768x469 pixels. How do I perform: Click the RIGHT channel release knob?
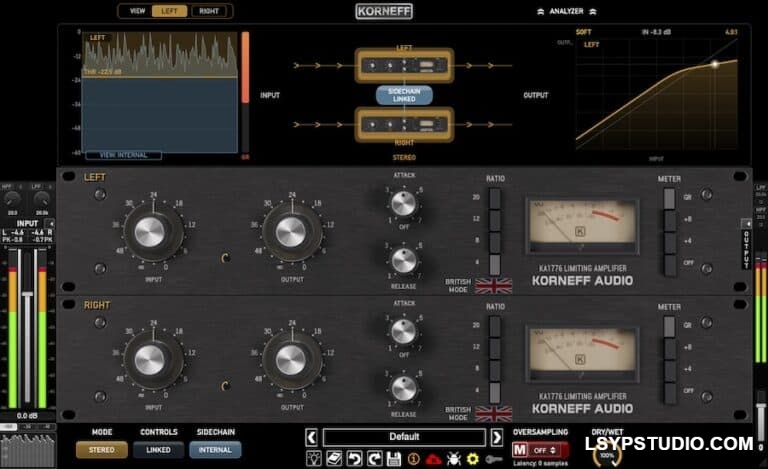click(404, 389)
